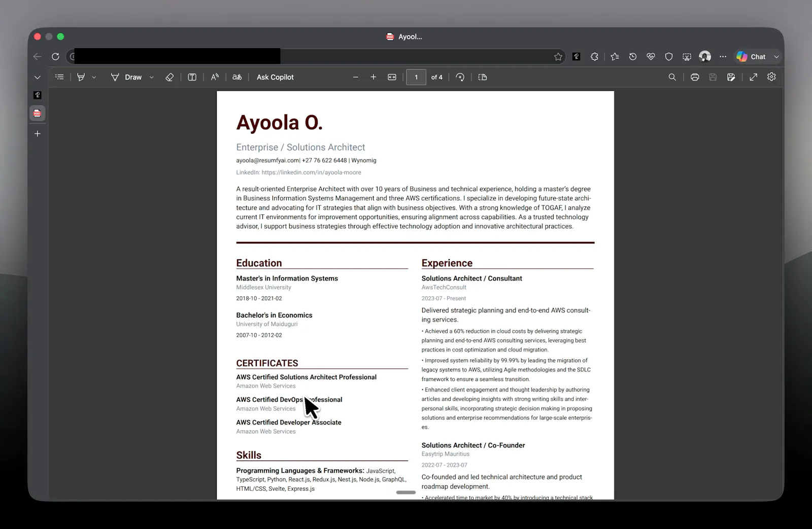The image size is (812, 529).
Task: Add this page to favorites star
Action: (558, 57)
